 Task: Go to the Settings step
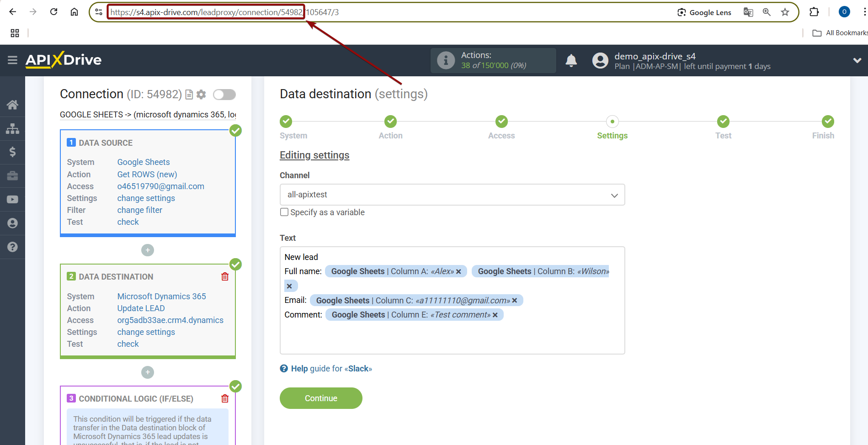click(x=612, y=122)
